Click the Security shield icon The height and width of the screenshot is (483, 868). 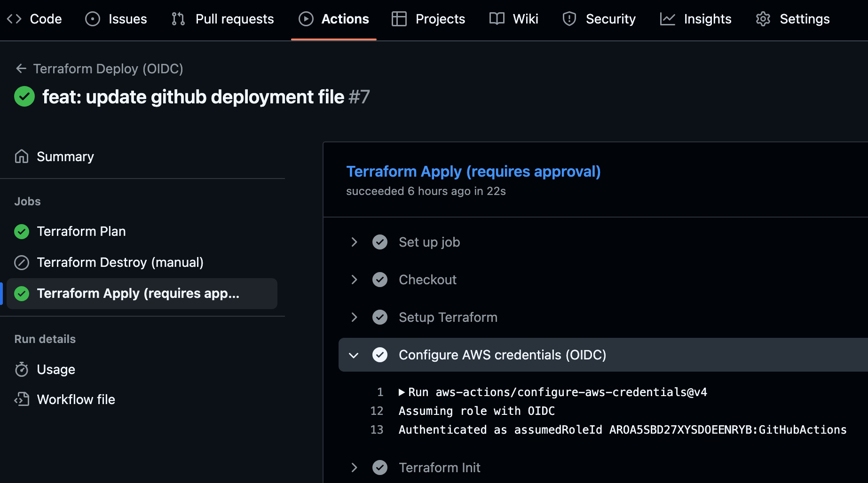coord(569,19)
